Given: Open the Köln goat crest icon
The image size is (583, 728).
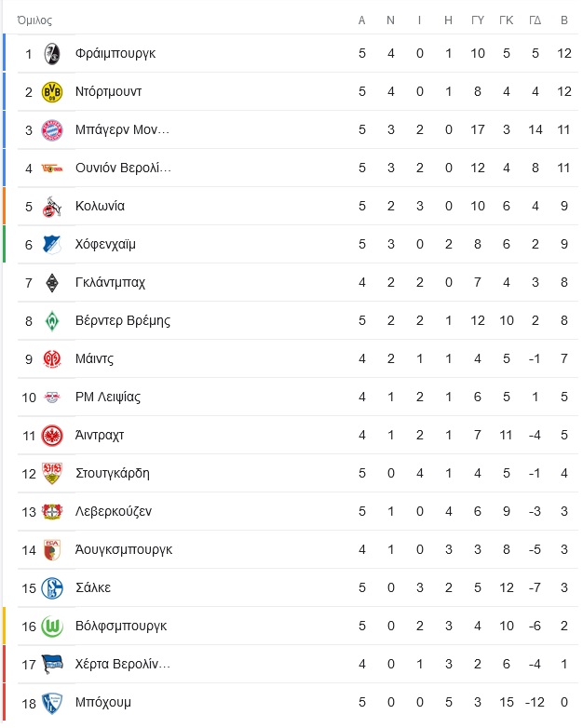Looking at the screenshot, I should (x=52, y=207).
